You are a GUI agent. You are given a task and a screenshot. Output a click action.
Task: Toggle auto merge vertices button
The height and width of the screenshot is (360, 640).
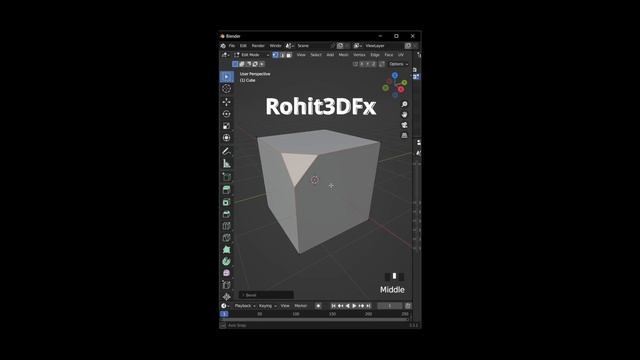(x=382, y=64)
